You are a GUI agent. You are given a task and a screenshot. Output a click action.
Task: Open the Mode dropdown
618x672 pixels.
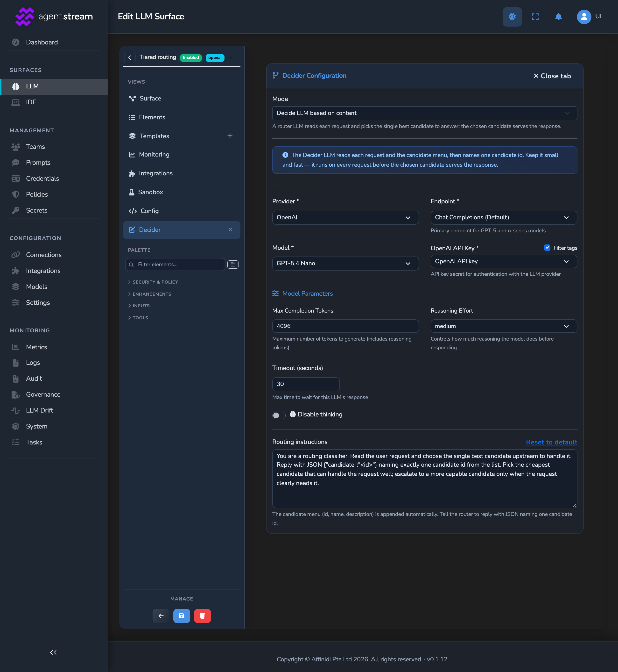pos(425,113)
